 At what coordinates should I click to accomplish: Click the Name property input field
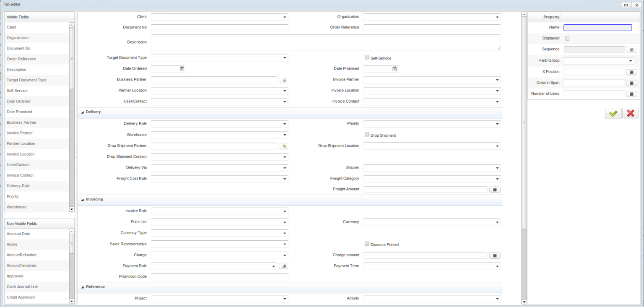[x=597, y=28]
